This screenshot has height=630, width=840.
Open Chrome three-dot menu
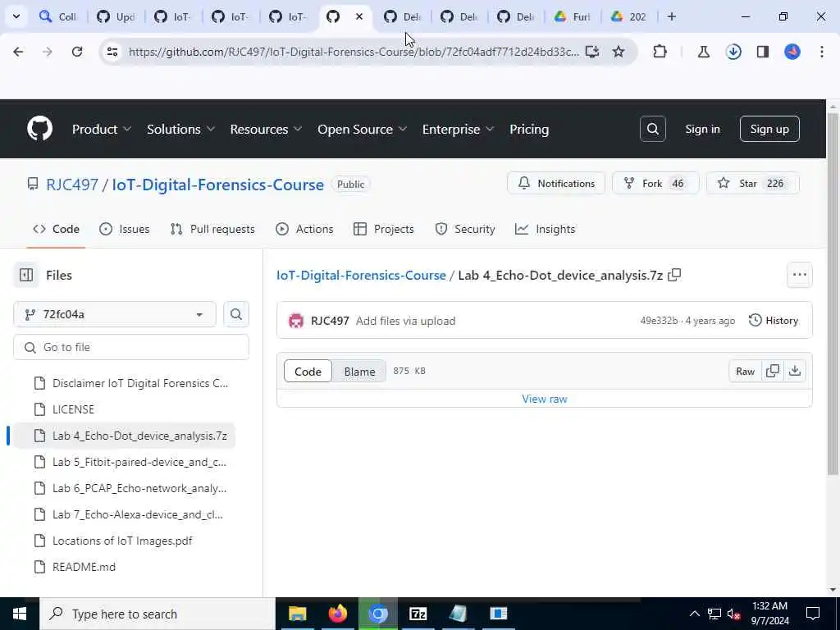[822, 52]
